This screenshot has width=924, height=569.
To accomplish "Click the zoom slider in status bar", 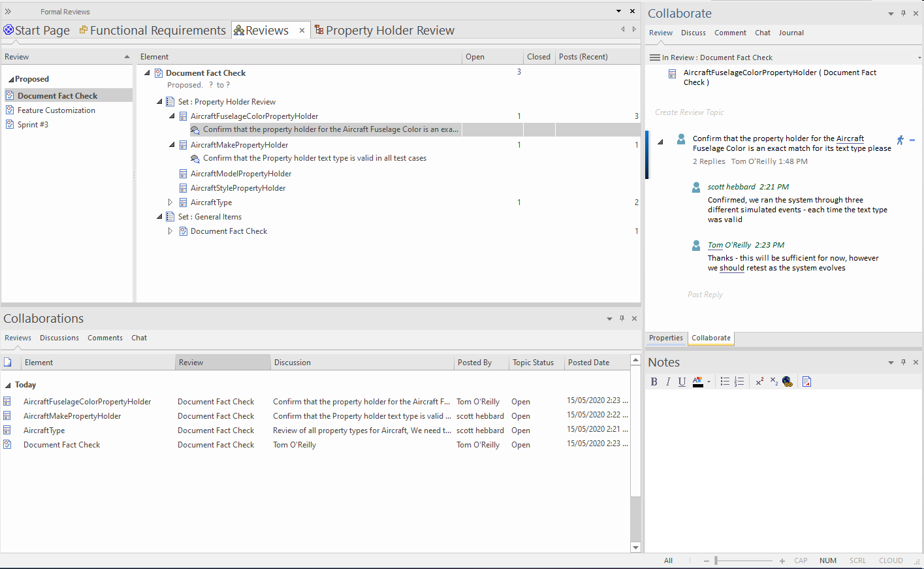I will [x=716, y=561].
